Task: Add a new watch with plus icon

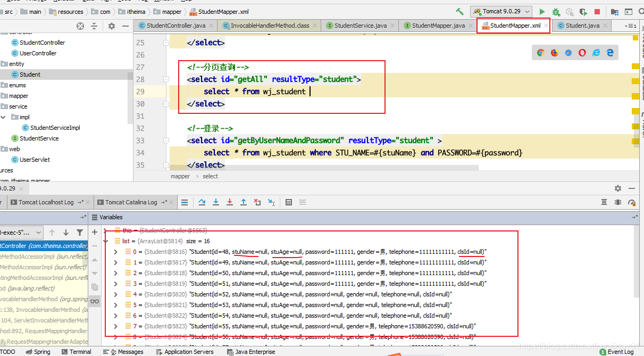Action: (95, 233)
